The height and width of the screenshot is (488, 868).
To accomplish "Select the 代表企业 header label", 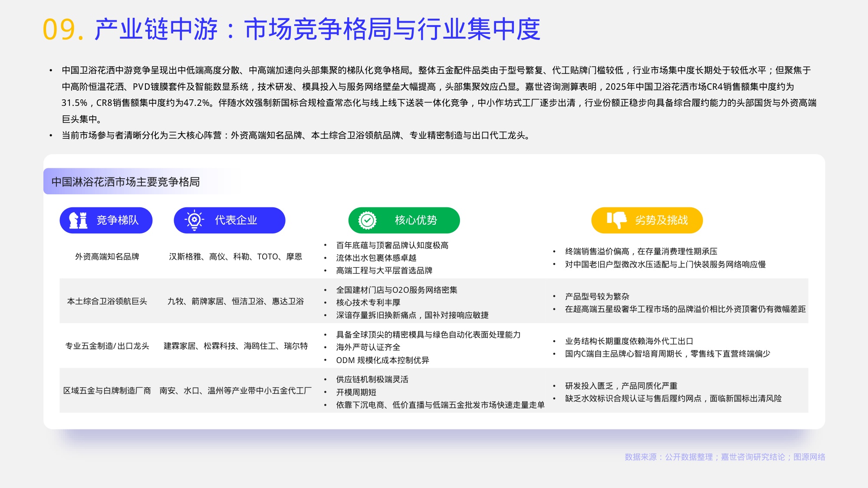I will point(236,220).
